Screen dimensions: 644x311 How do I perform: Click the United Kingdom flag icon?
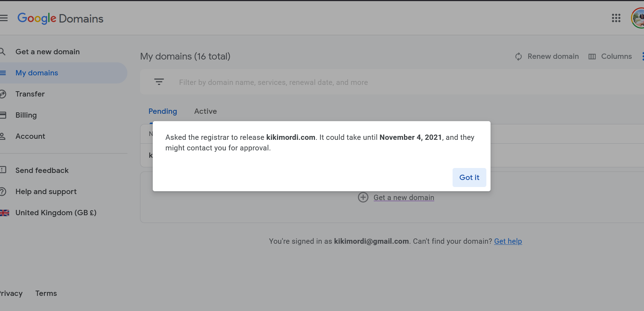click(4, 213)
